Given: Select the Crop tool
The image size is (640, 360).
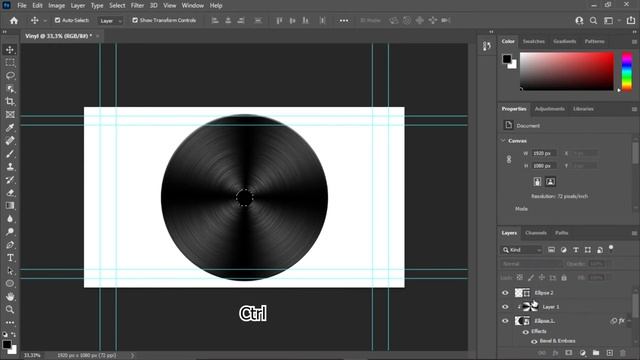Looking at the screenshot, I should tap(10, 102).
